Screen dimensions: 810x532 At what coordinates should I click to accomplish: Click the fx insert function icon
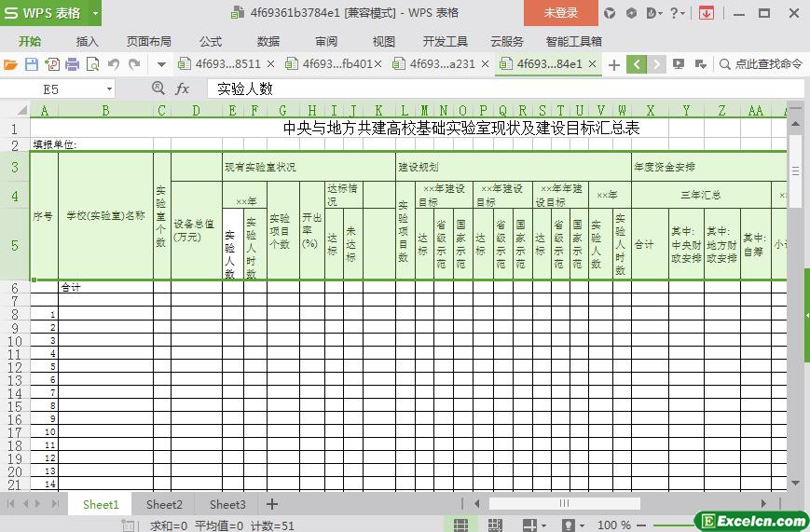tap(182, 89)
